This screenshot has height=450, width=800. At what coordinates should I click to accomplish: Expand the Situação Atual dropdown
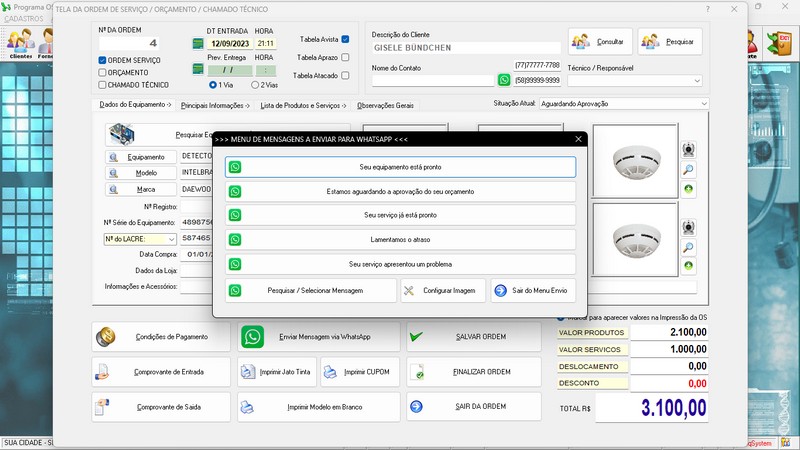point(704,103)
